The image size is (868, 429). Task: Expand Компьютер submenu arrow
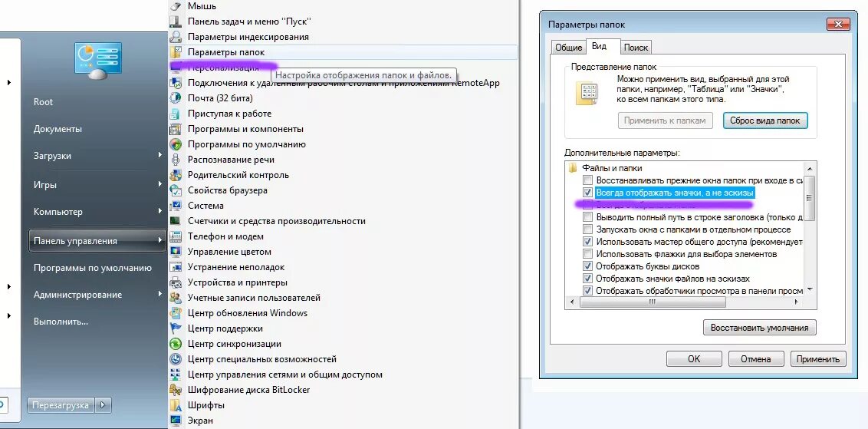pos(159,211)
